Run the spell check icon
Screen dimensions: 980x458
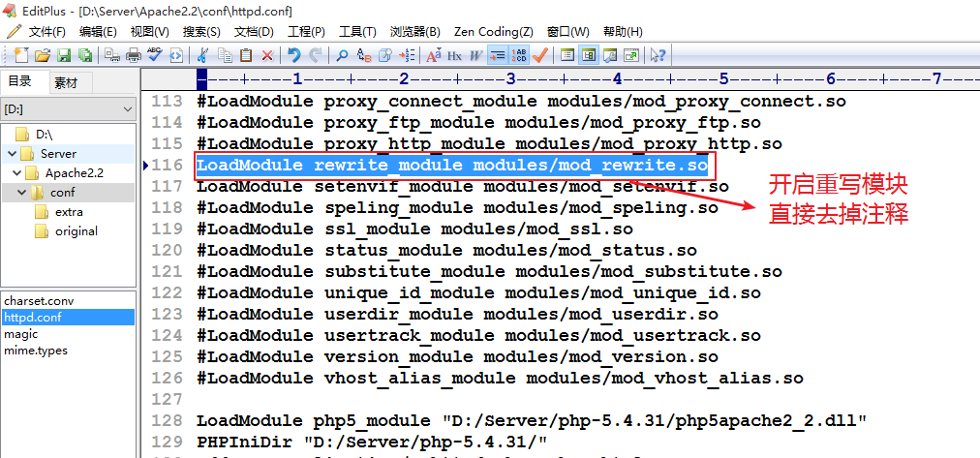(155, 55)
